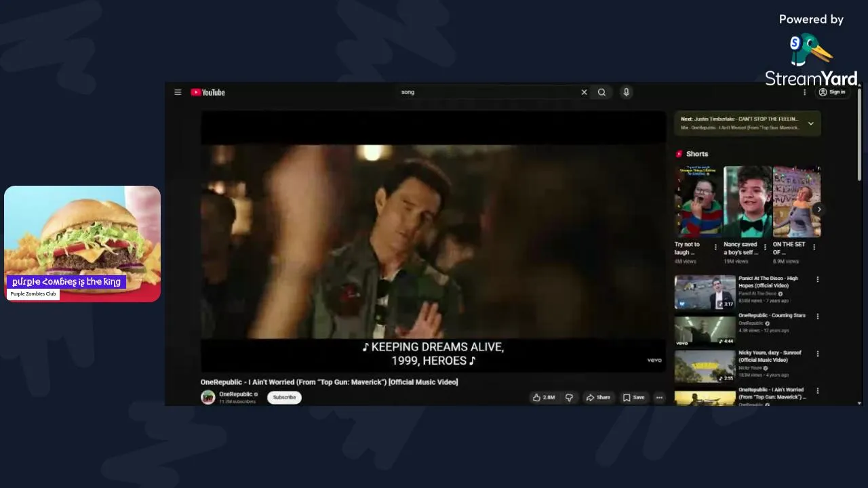This screenshot has width=868, height=488.
Task: Open the 'OneRepublic - Counting Stars' title
Action: coord(772,316)
